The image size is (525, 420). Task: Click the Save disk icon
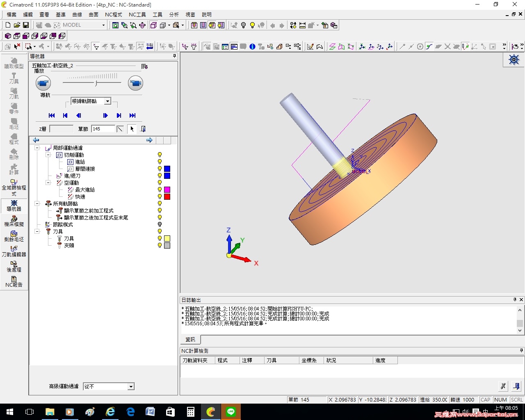[x=25, y=25]
